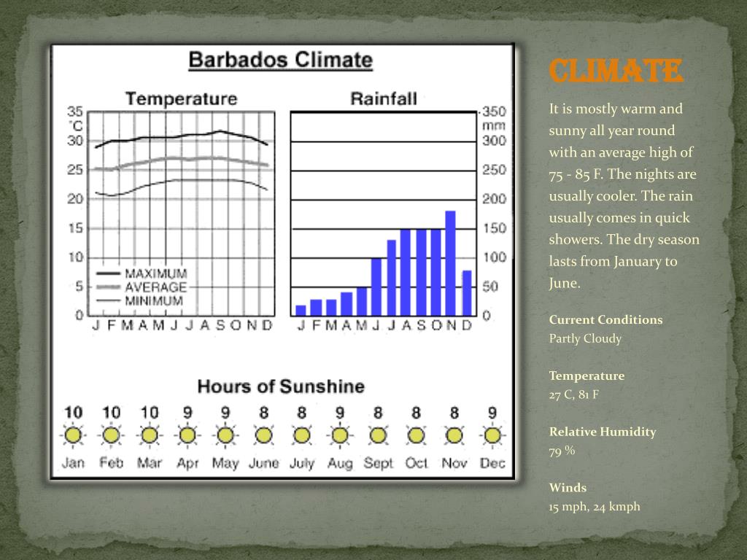
Task: Select the Temperature chart heading
Action: (x=182, y=99)
